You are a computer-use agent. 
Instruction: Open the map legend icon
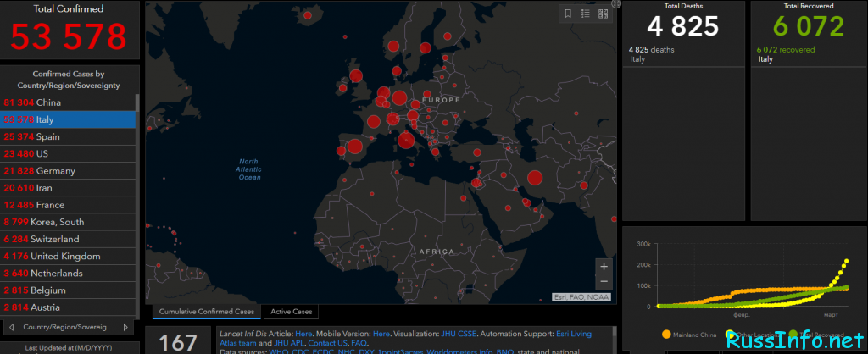(x=586, y=14)
